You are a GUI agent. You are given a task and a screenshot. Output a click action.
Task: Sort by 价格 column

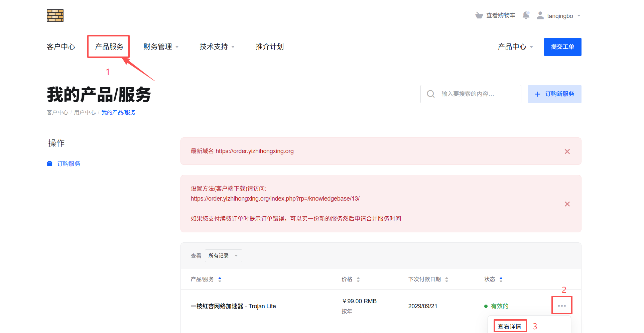[x=351, y=279]
